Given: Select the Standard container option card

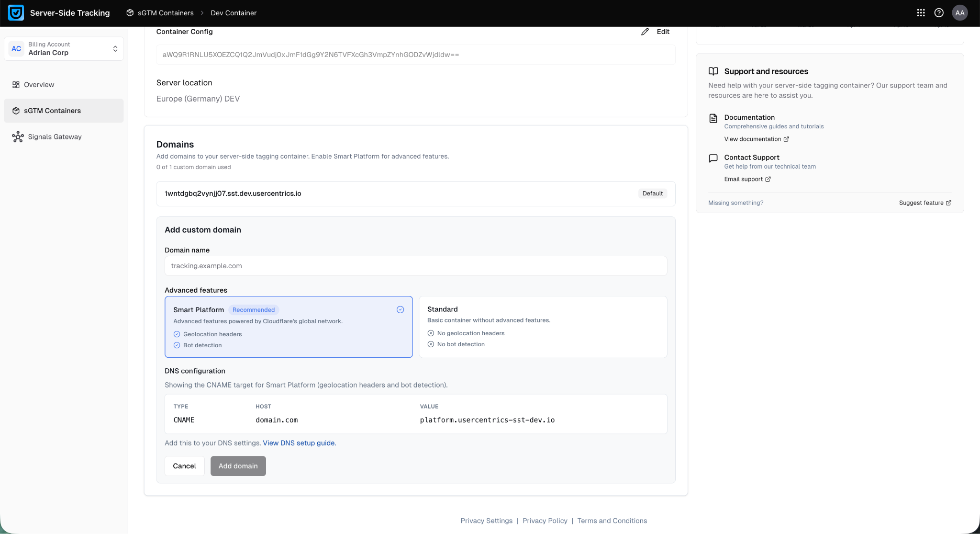Looking at the screenshot, I should [543, 327].
